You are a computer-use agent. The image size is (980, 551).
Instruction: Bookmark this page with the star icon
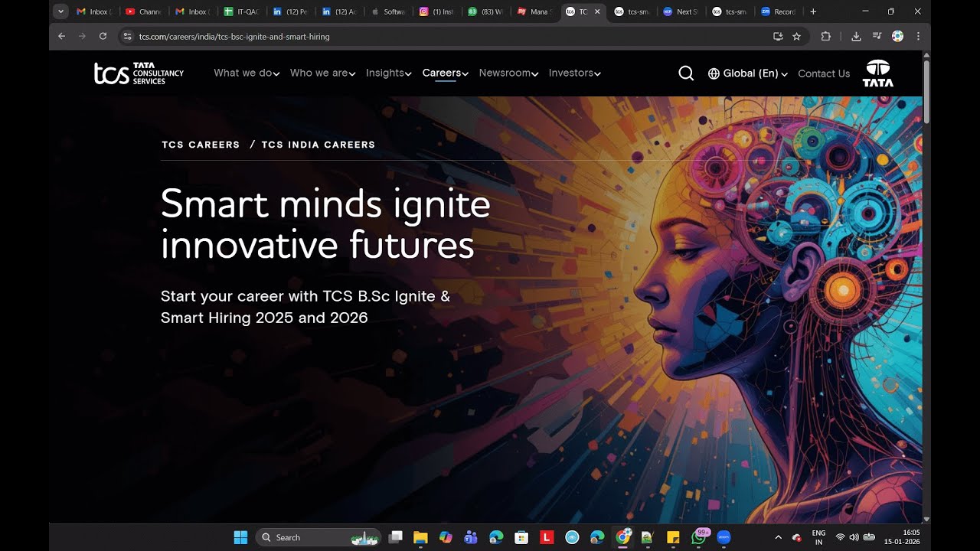(x=796, y=36)
